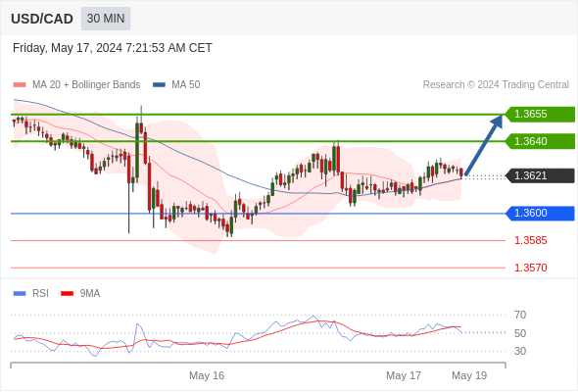This screenshot has width=578, height=392.
Task: Click the MA 50 legend label
Action: pyautogui.click(x=186, y=85)
